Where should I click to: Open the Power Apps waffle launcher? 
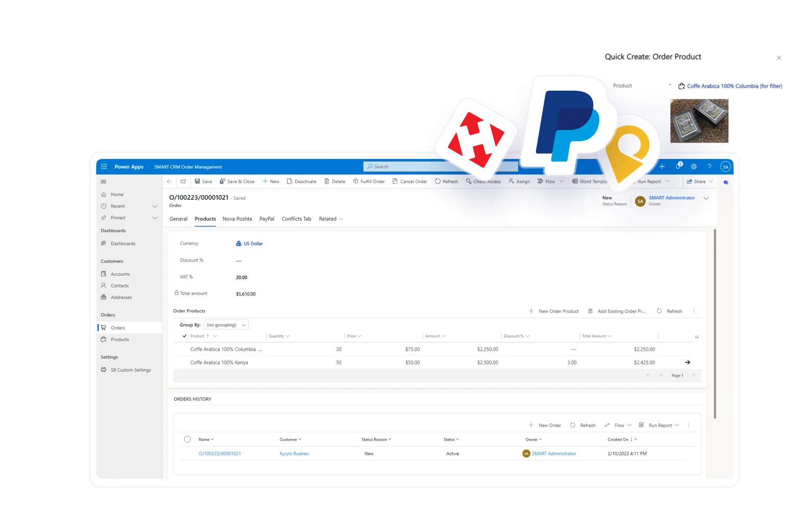click(104, 167)
